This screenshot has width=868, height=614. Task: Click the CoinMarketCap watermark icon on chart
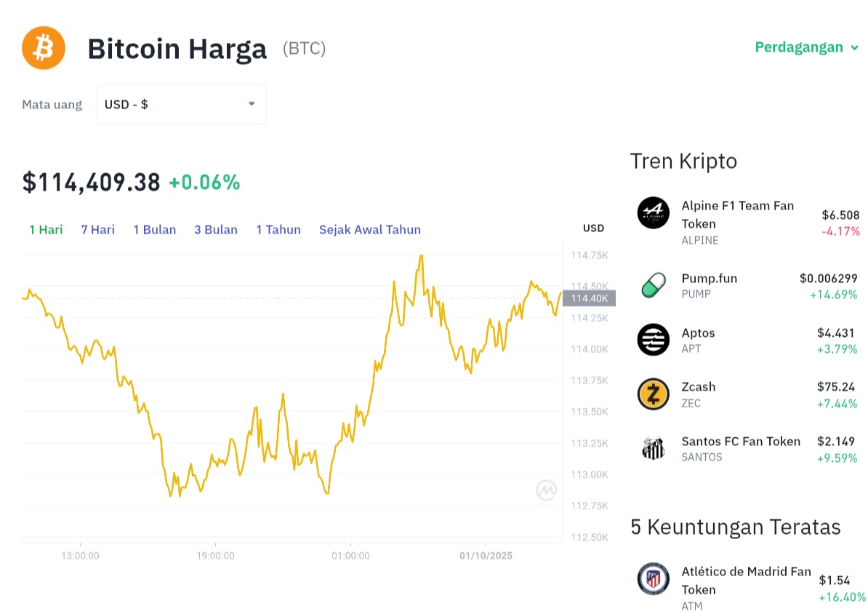tap(547, 490)
